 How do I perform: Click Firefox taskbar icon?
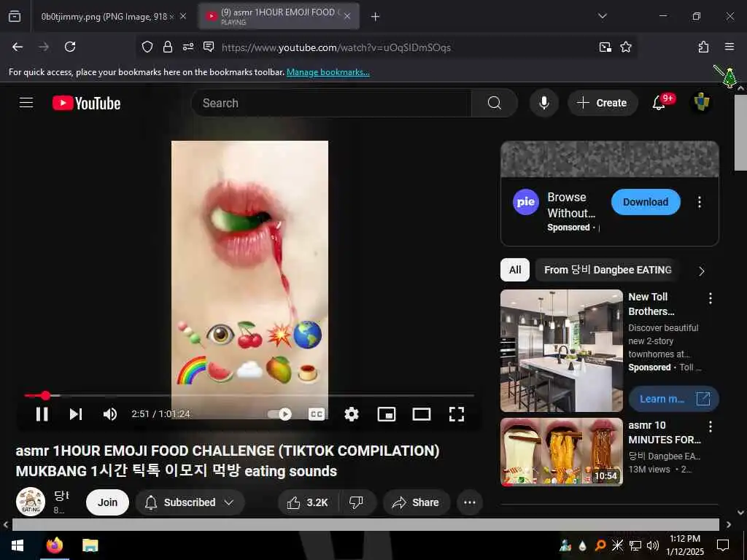(54, 545)
